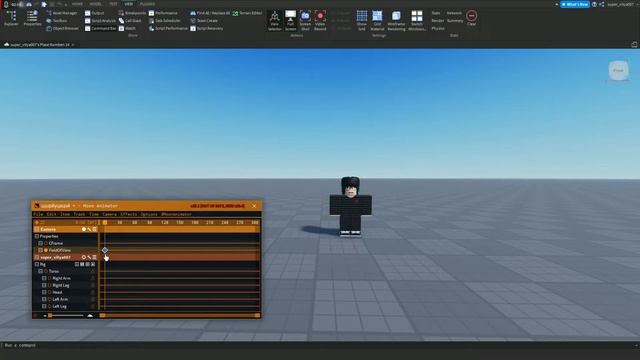
Task: Toggle Wireframe Rendering
Action: (396, 20)
